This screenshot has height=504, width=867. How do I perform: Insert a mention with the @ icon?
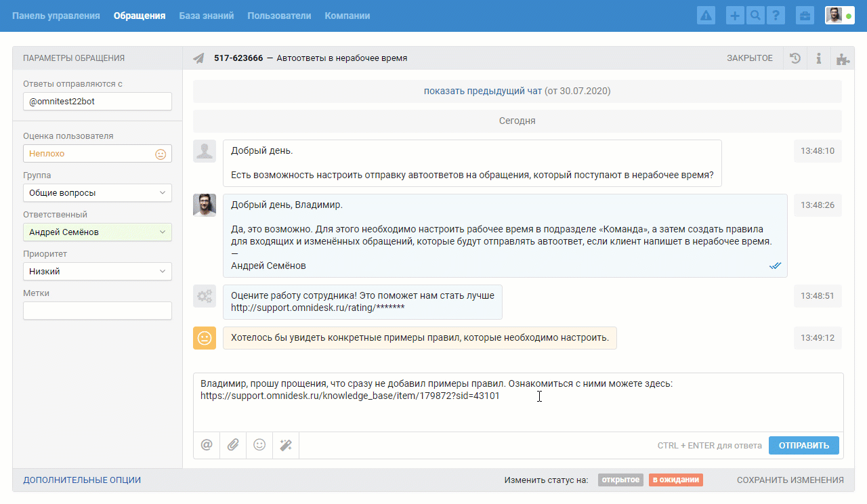[207, 445]
